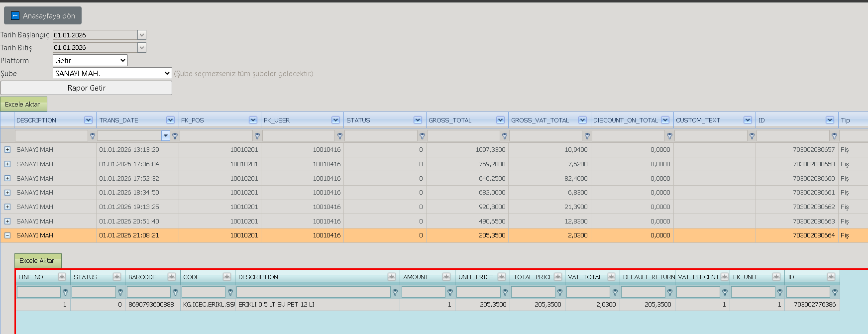
Task: Click the detail grid DESCRIPTION filter field
Action: [x=314, y=292]
